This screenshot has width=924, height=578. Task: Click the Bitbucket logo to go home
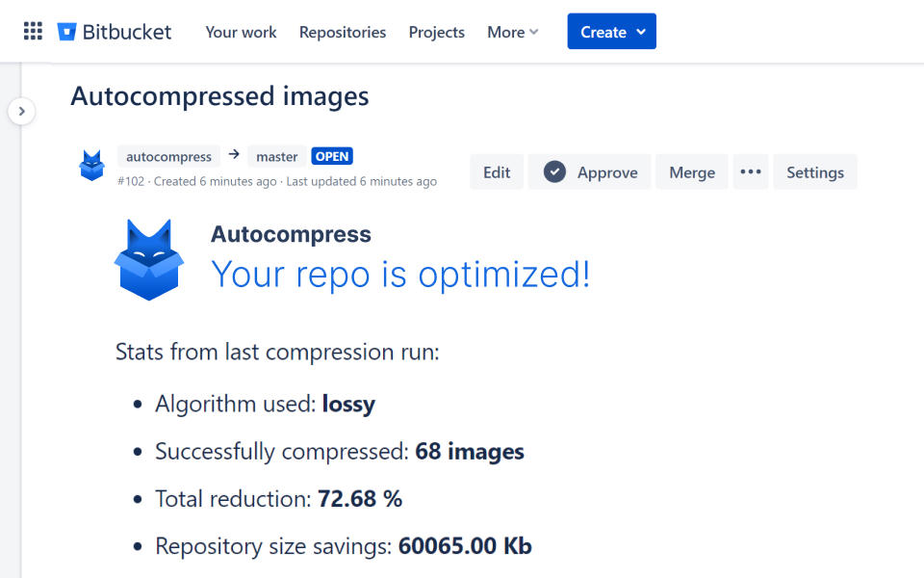click(x=114, y=31)
